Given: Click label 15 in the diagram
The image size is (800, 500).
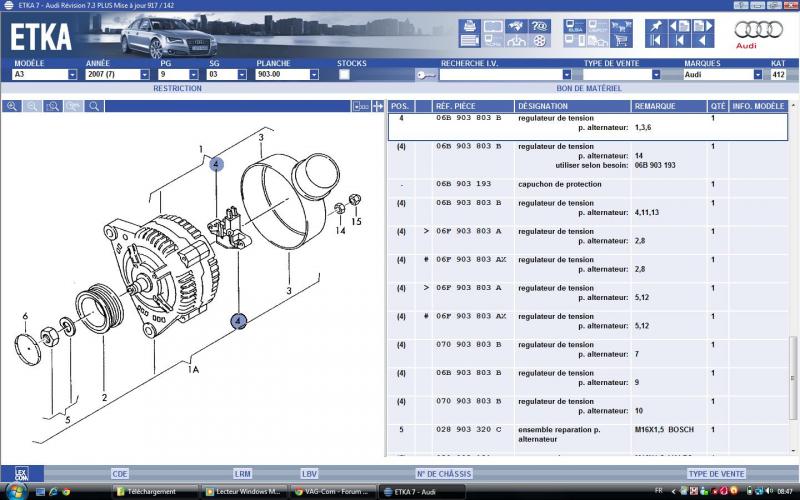Looking at the screenshot, I should pos(356,222).
